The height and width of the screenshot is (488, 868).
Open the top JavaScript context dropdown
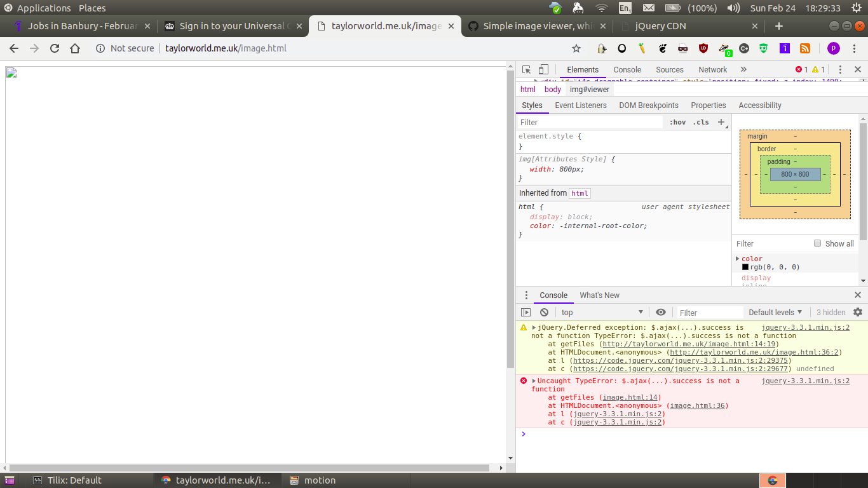602,312
